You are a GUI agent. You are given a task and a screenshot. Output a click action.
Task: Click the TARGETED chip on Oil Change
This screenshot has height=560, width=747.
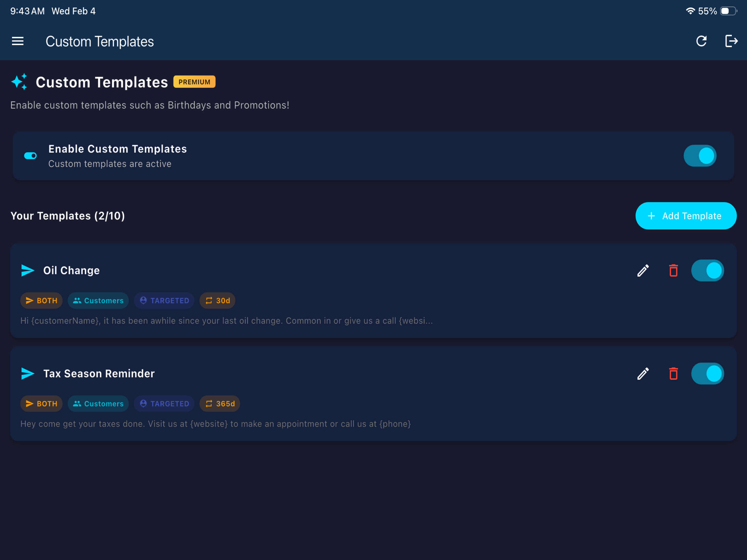point(164,300)
